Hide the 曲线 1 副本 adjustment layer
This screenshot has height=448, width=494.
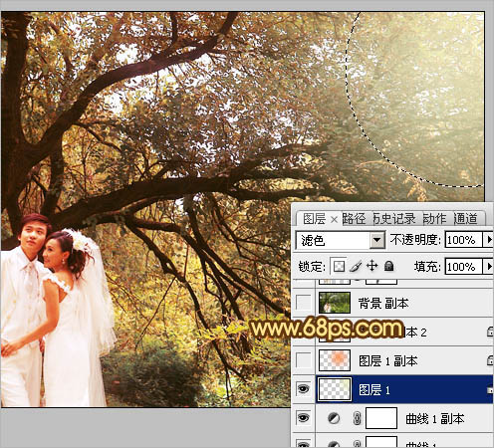pos(303,418)
